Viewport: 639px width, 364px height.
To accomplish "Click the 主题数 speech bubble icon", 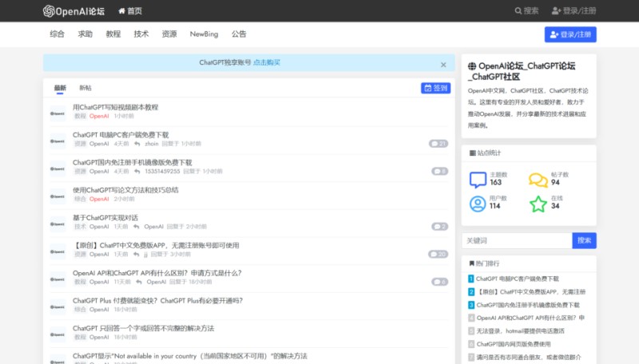I will [478, 180].
